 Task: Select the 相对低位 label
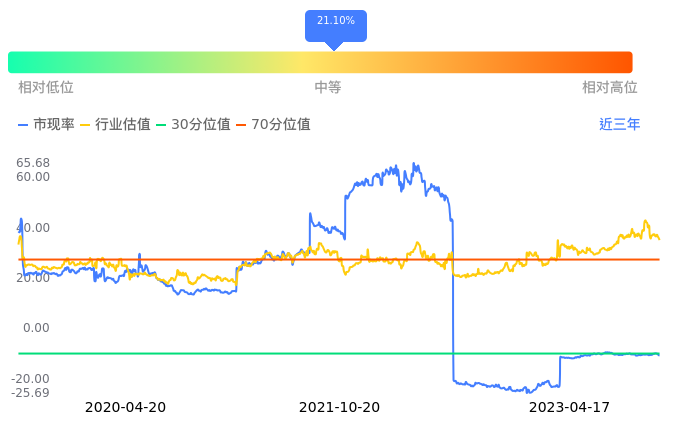[x=46, y=88]
